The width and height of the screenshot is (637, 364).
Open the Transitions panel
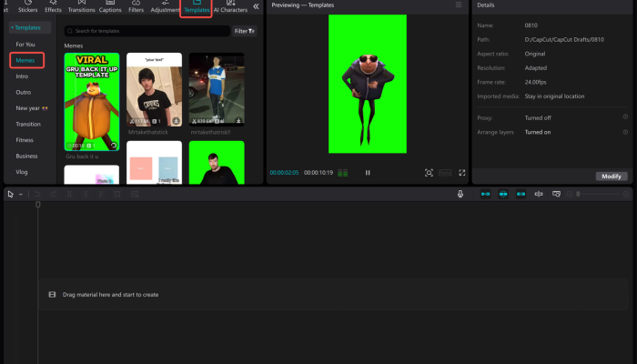pos(81,7)
